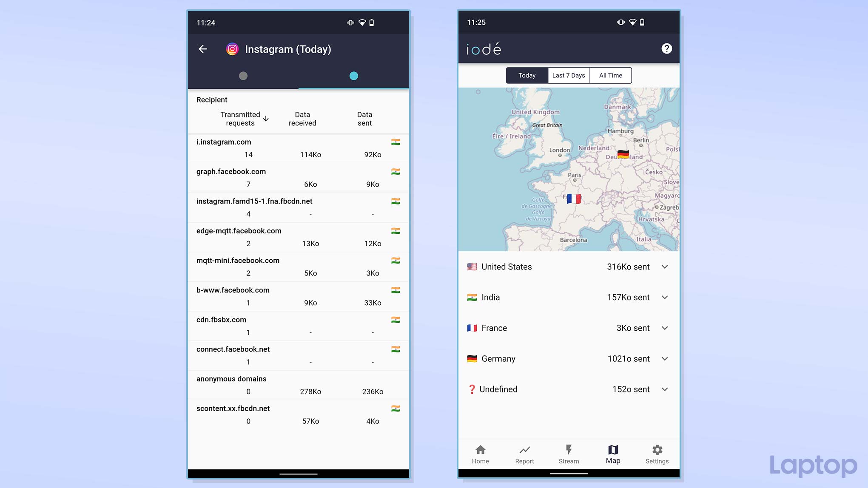This screenshot has height=488, width=868.
Task: Toggle All Time data view
Action: point(609,75)
